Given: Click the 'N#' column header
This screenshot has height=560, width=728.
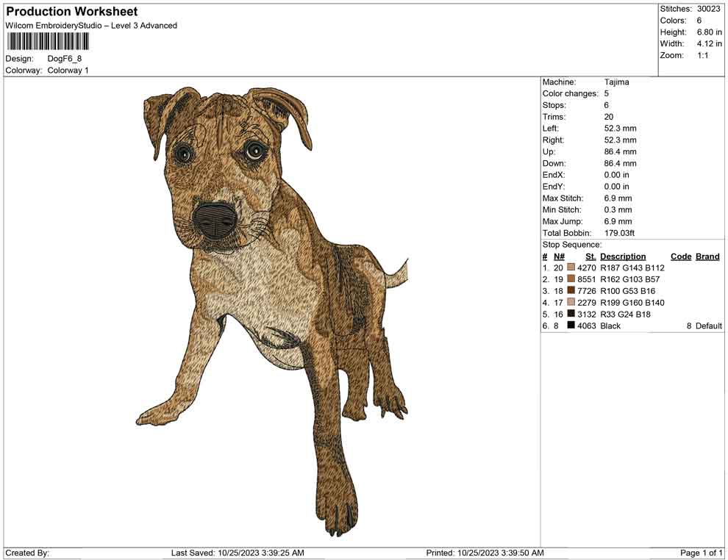Looking at the screenshot, I should [559, 256].
